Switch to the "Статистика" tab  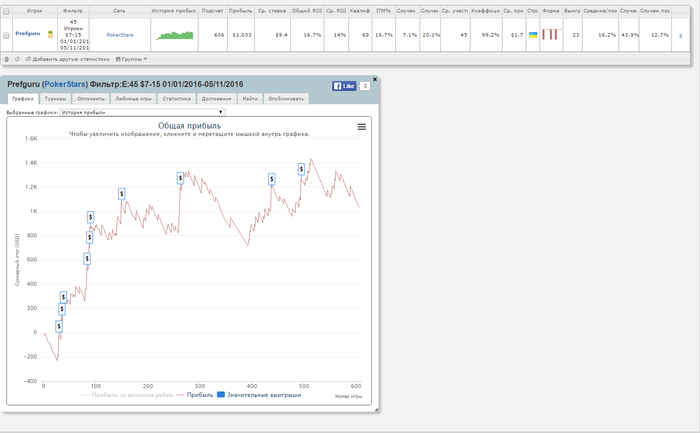177,99
